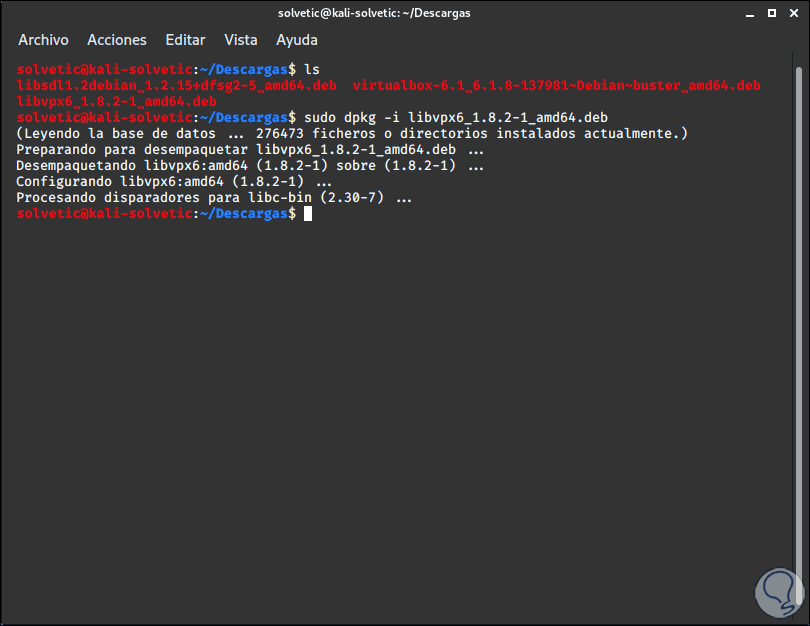Open the Vista menu
Viewport: 810px width, 626px height.
(241, 40)
